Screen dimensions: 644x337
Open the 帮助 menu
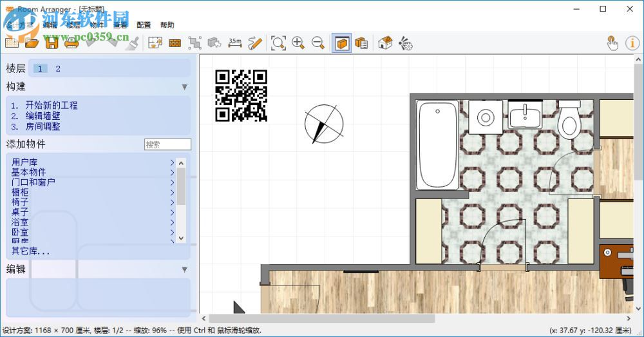coord(167,25)
